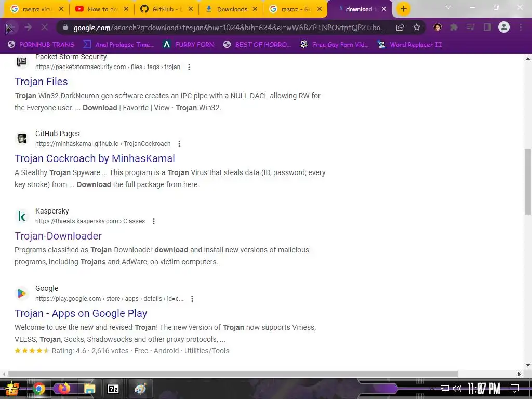The width and height of the screenshot is (532, 399).
Task: Click the address bar URL field
Action: tap(229, 28)
